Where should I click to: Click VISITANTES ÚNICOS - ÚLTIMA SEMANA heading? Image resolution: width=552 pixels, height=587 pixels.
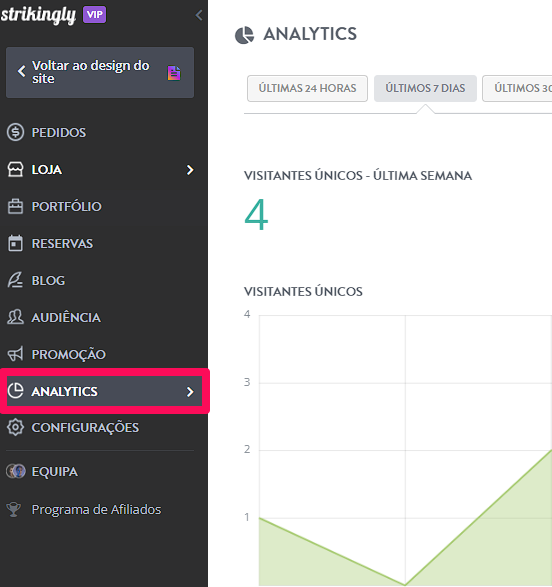click(358, 175)
